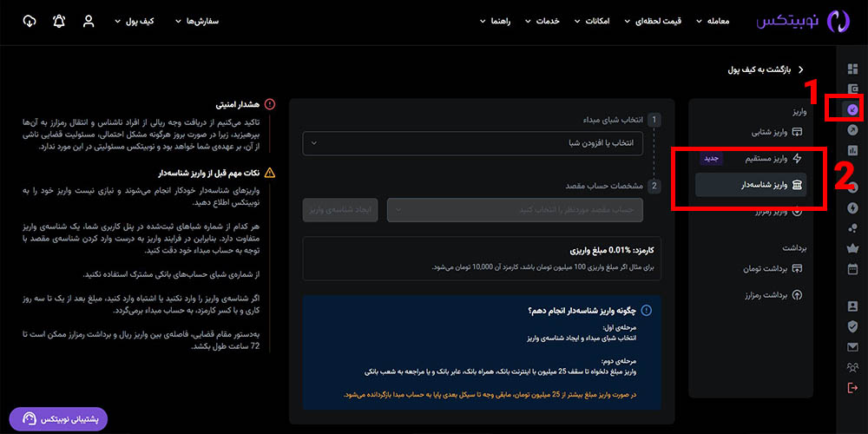Open the crown sidebar icon
Screen dimensions: 868x434
852,248
